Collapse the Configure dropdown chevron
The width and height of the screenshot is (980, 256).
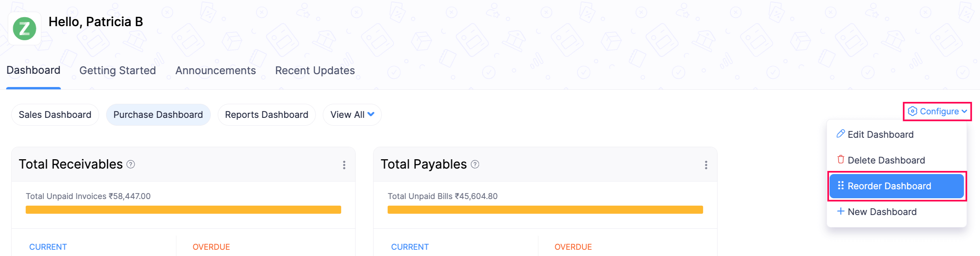click(964, 112)
